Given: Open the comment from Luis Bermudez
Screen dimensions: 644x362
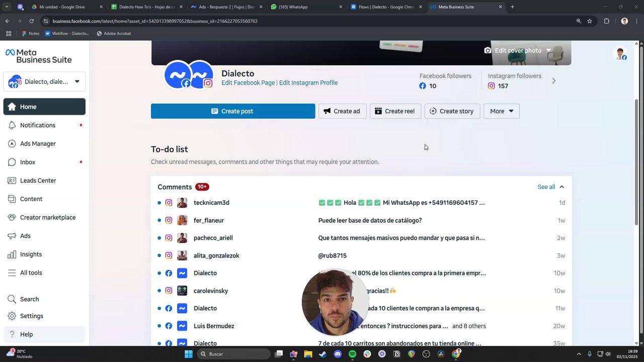Looking at the screenshot, I should pos(361,326).
